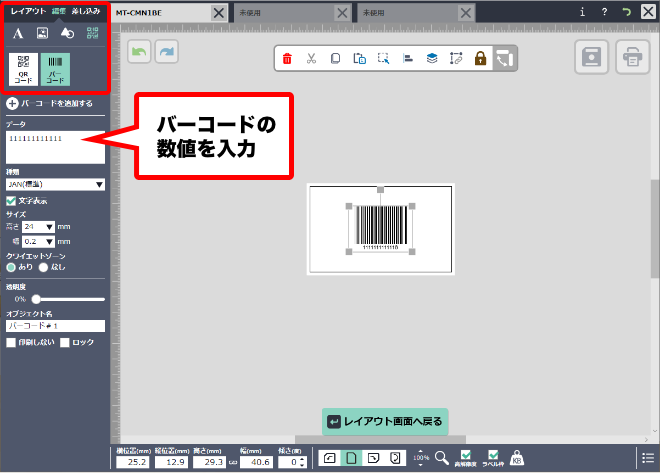Click the KB weight icon
The image size is (660, 473).
(517, 458)
